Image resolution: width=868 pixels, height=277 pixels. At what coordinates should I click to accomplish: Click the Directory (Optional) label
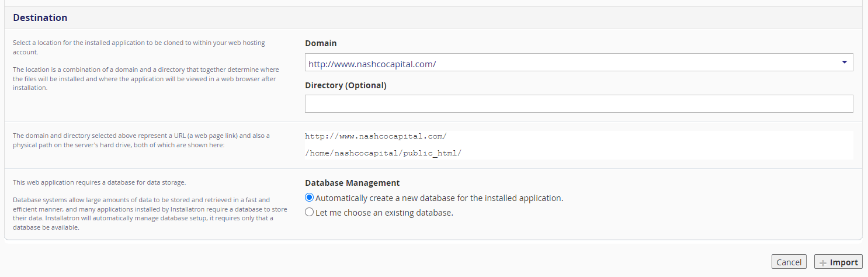[346, 85]
